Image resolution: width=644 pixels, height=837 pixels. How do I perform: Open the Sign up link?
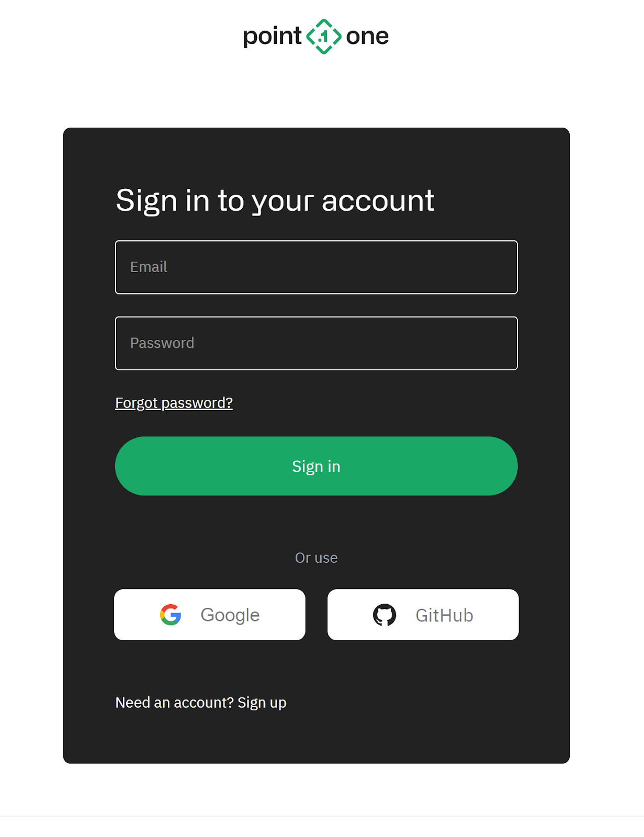point(262,703)
